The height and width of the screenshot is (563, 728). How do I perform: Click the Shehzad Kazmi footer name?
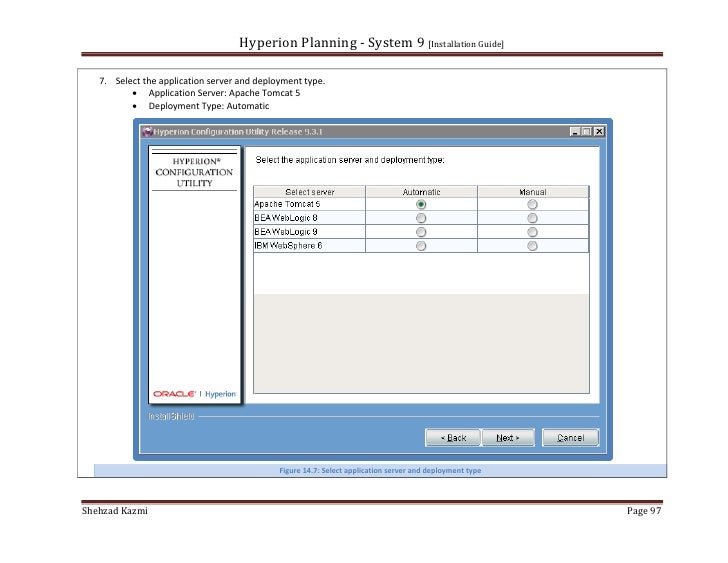[115, 511]
